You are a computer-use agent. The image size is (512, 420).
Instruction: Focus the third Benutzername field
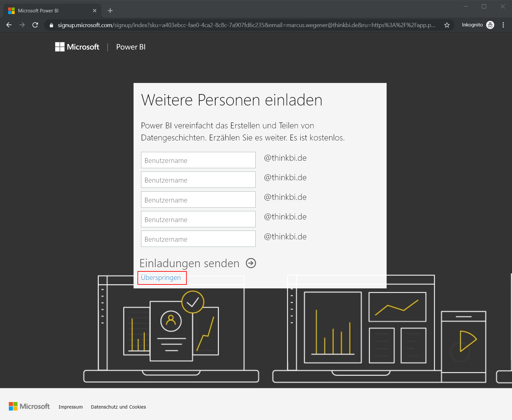point(198,200)
